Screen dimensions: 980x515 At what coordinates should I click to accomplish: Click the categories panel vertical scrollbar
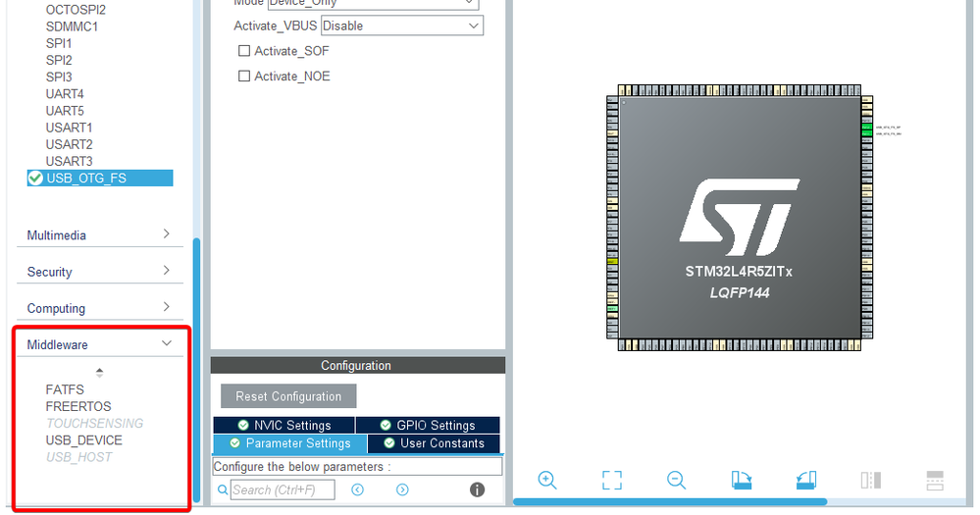click(x=196, y=370)
